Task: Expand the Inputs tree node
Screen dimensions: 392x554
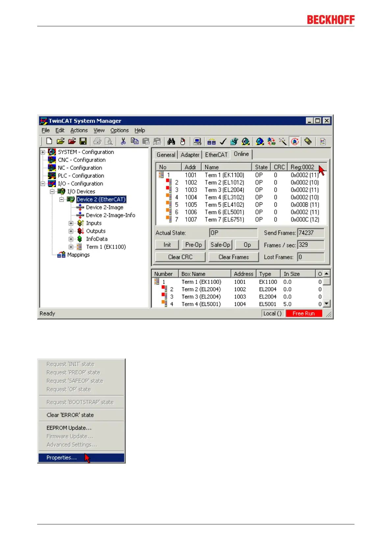Action: [x=71, y=223]
